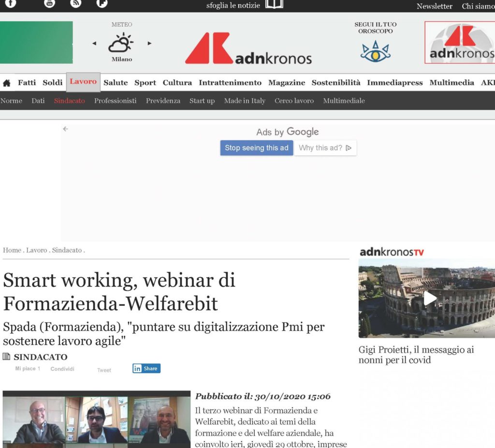Open the YouTube social icon
Viewport: 495px width, 448px height.
pos(49,3)
